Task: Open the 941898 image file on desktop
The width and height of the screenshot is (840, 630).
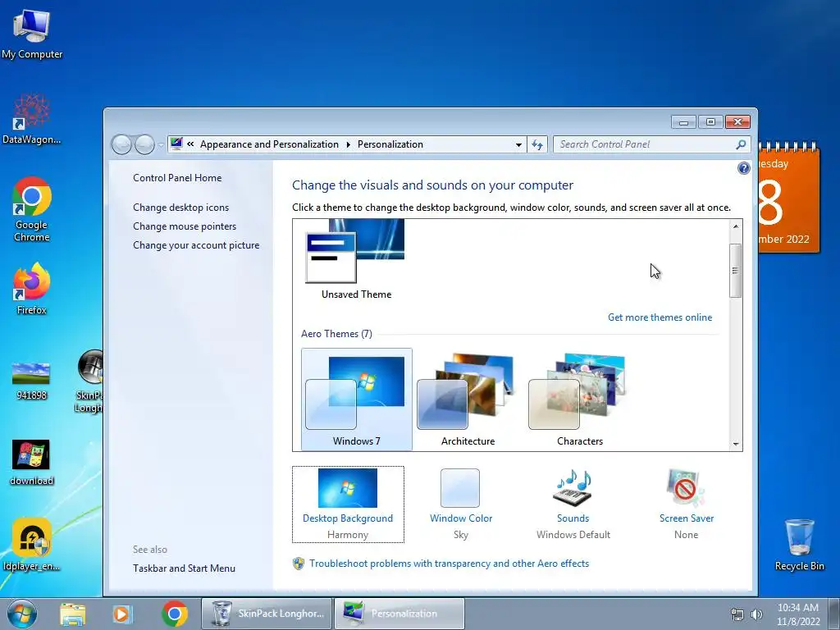Action: pyautogui.click(x=31, y=381)
